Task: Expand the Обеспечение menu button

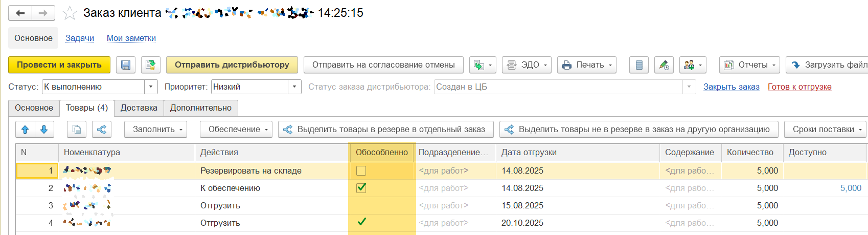Action: [236, 130]
